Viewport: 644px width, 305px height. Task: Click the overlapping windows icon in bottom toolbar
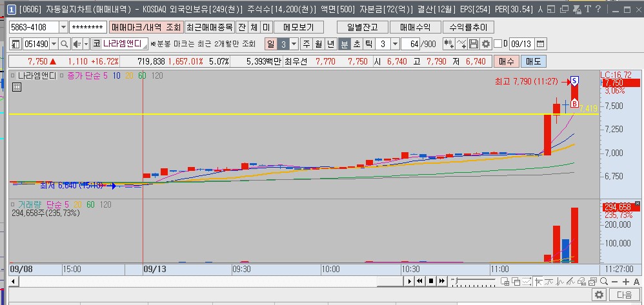coord(516,281)
